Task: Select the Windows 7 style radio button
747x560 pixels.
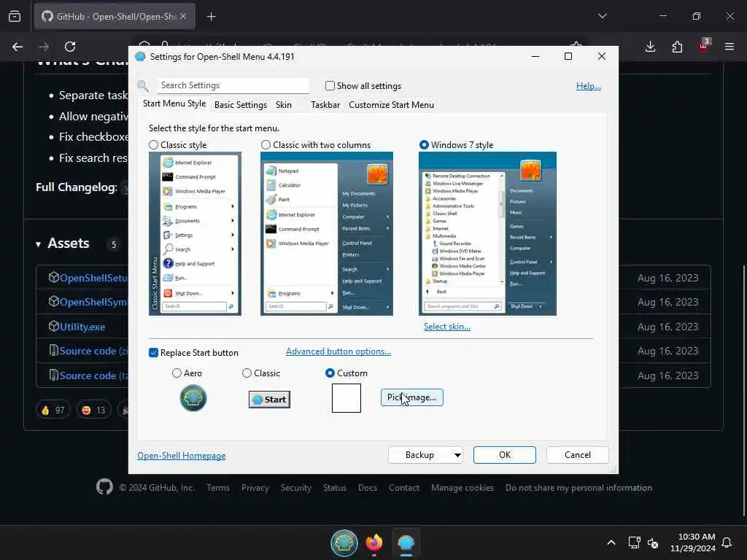Action: [x=424, y=145]
